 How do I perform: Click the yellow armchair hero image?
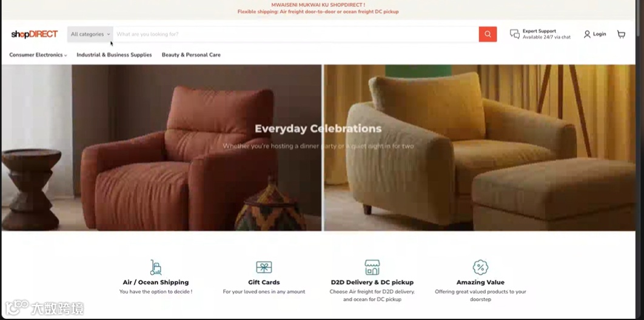[x=480, y=148]
